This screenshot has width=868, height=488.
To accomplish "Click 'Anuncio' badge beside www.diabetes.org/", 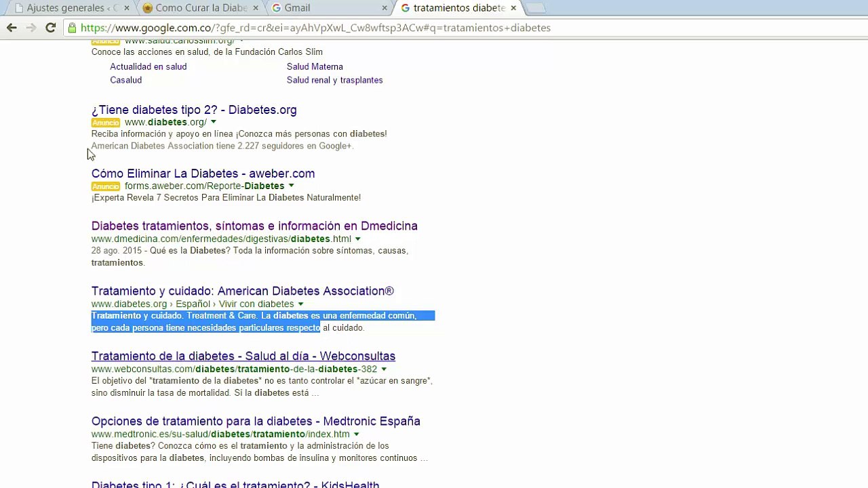I will tap(106, 123).
